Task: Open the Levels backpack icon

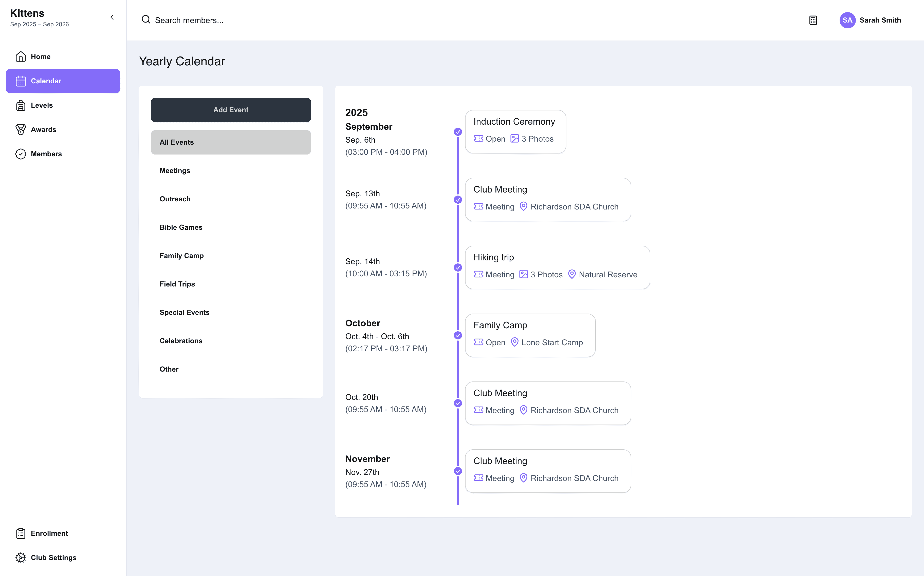Action: [21, 105]
